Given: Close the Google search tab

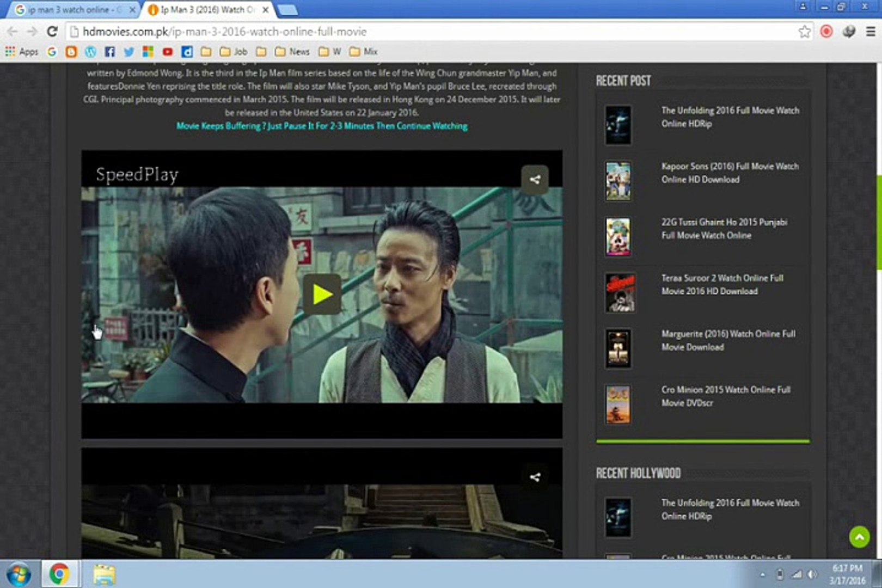Looking at the screenshot, I should click(x=132, y=10).
